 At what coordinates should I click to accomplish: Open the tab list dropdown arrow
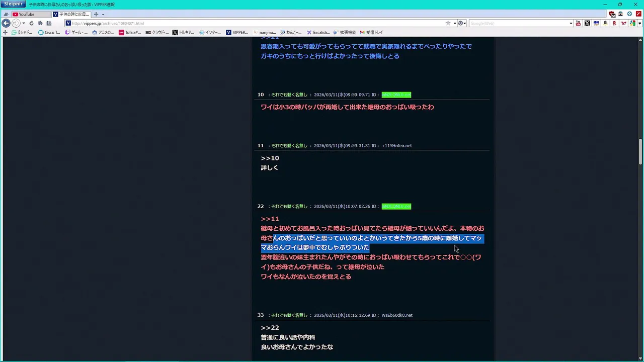tap(103, 15)
